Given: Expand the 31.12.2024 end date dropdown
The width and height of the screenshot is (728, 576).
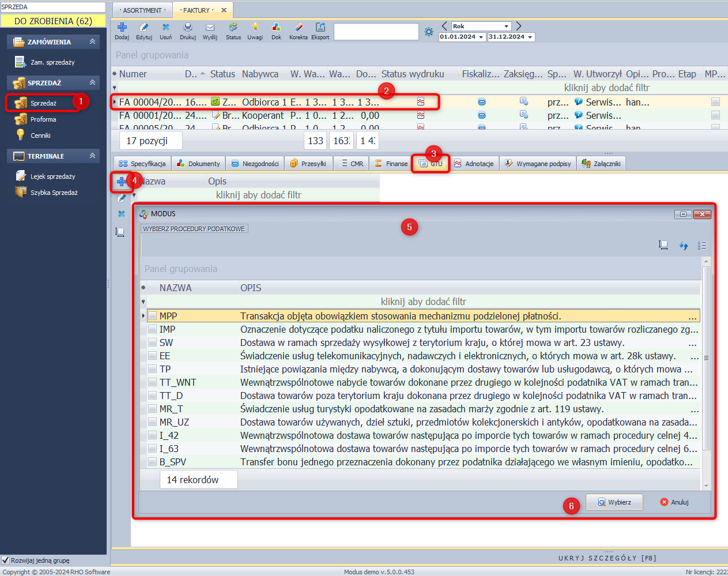Looking at the screenshot, I should [x=530, y=37].
